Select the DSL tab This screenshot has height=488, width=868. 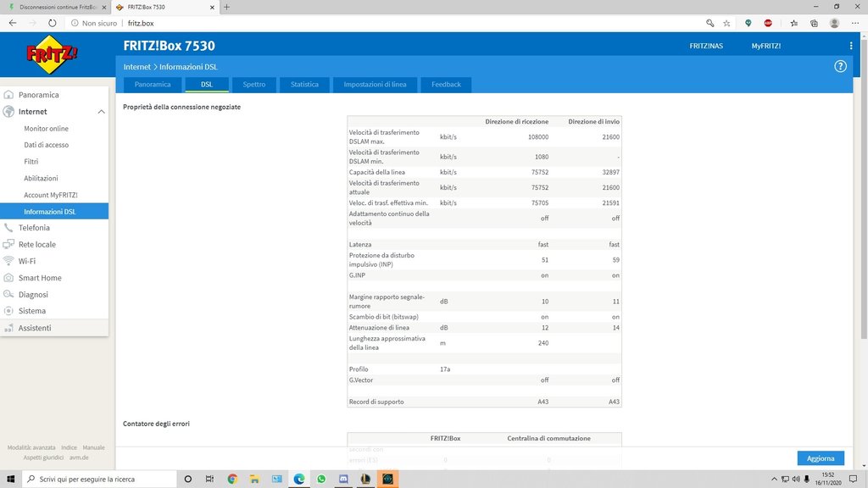[207, 85]
